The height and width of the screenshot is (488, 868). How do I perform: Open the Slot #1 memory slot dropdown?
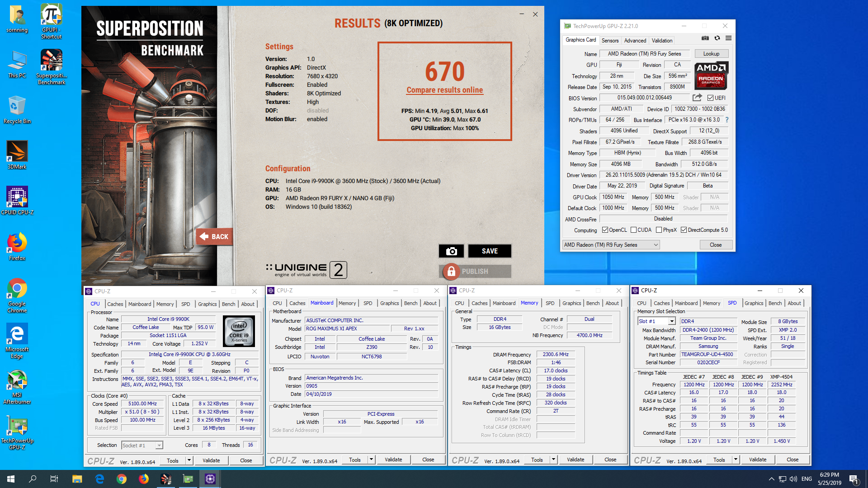(x=656, y=321)
